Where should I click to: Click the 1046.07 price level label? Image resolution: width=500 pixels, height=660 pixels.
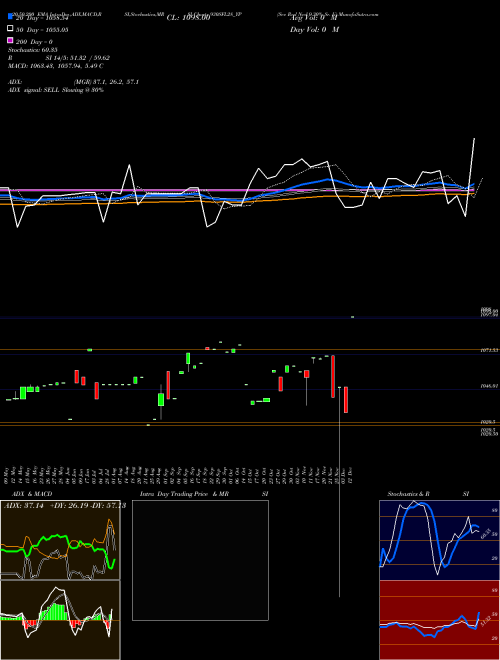(489, 386)
